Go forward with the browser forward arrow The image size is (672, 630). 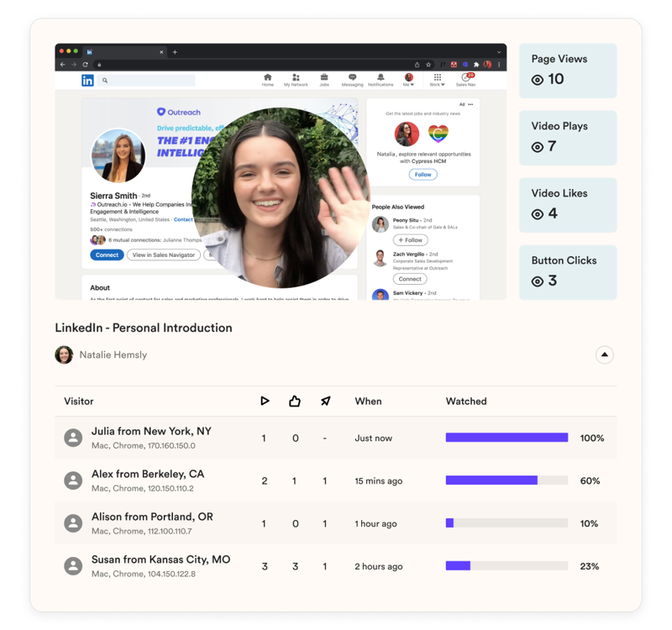[74, 65]
